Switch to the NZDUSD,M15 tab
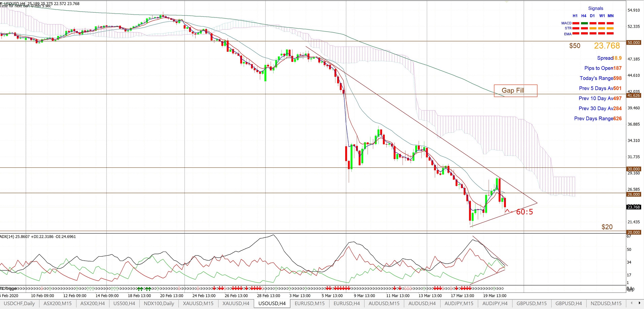The height and width of the screenshot is (309, 644). (606, 303)
